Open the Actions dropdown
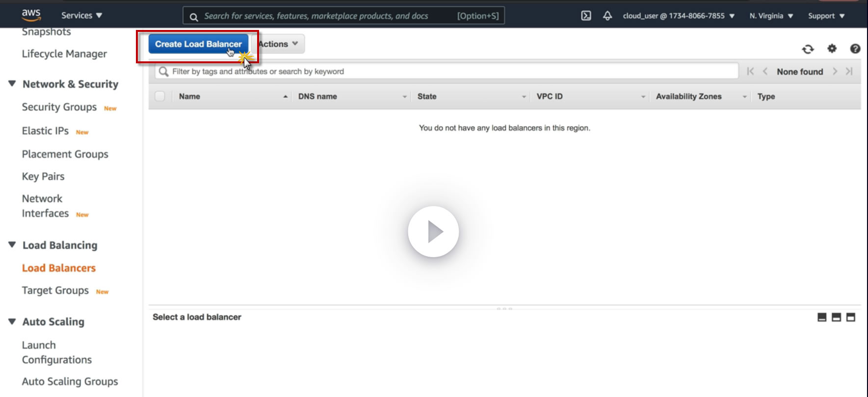 [x=278, y=44]
